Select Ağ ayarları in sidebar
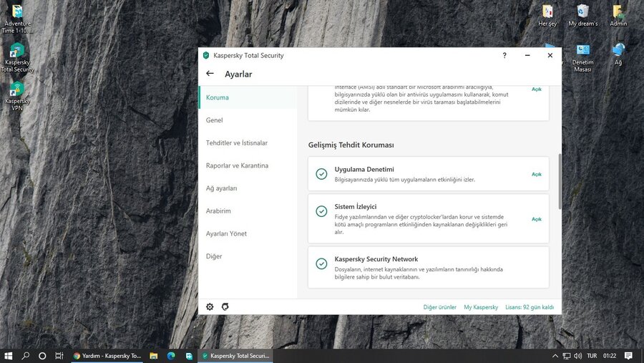644x363 pixels. click(x=221, y=188)
